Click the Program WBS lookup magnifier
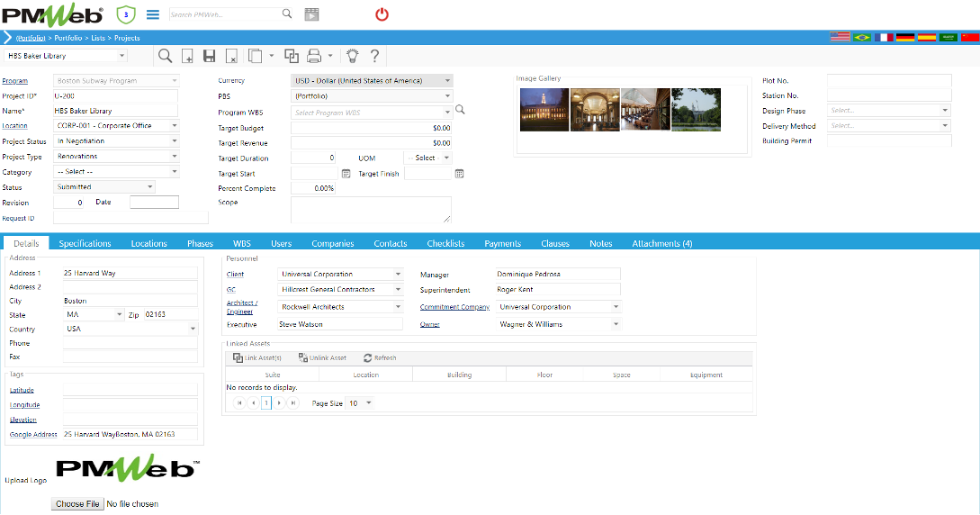 [x=460, y=110]
